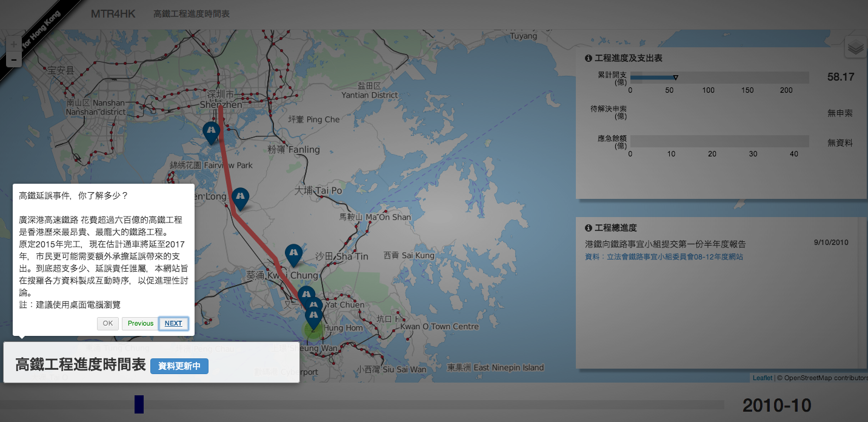Click the 港鐵向鐵路事宜小組提交第一份半年度報告 entry
This screenshot has height=422, width=868.
tap(665, 244)
